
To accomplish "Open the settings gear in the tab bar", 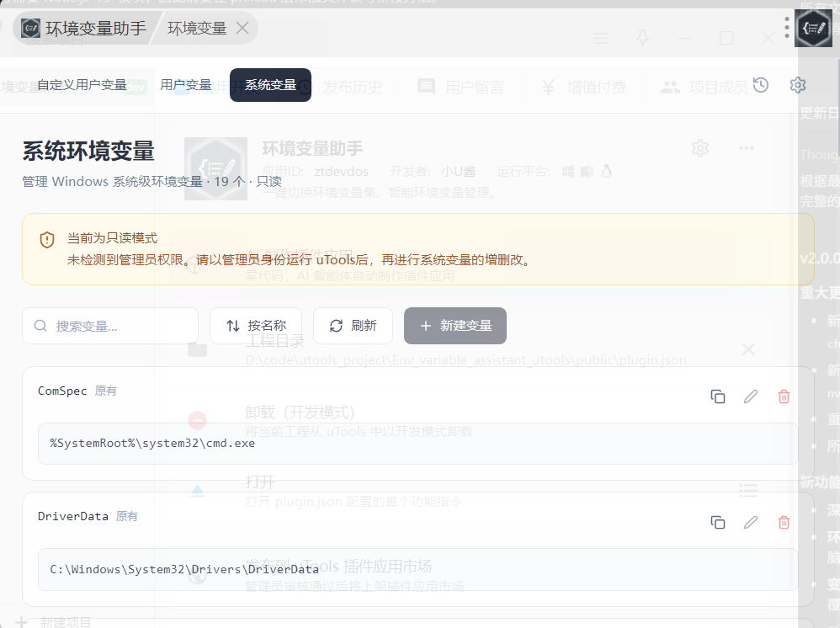I will 798,85.
